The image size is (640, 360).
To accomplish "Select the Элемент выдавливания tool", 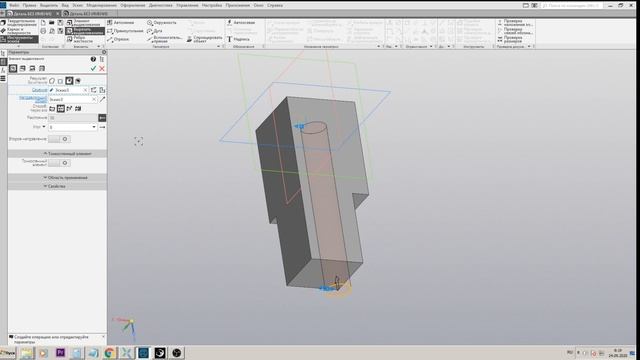I will click(x=84, y=22).
